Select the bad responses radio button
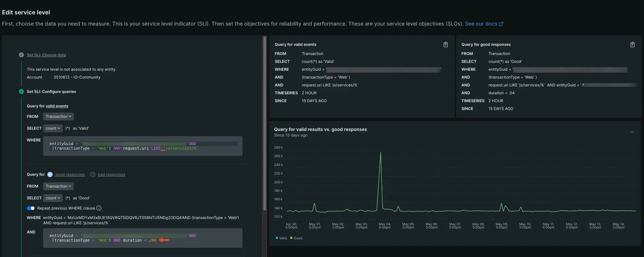Screen dimensions: 644x257 pyautogui.click(x=93, y=175)
